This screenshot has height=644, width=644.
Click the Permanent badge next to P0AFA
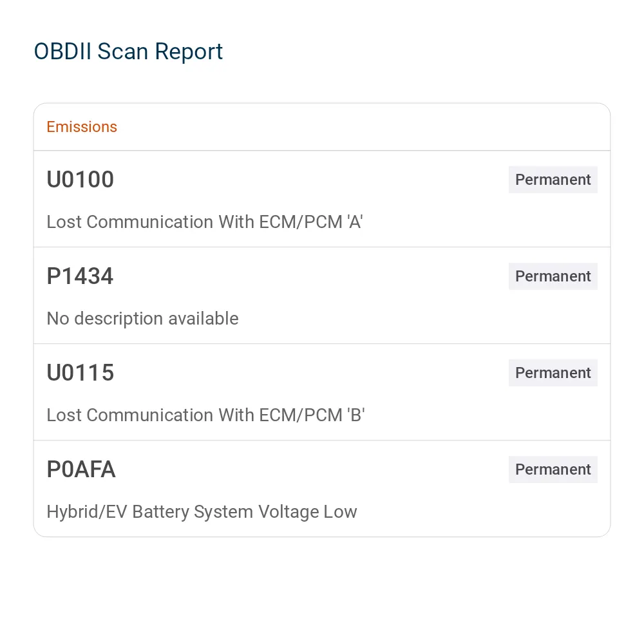pyautogui.click(x=553, y=469)
